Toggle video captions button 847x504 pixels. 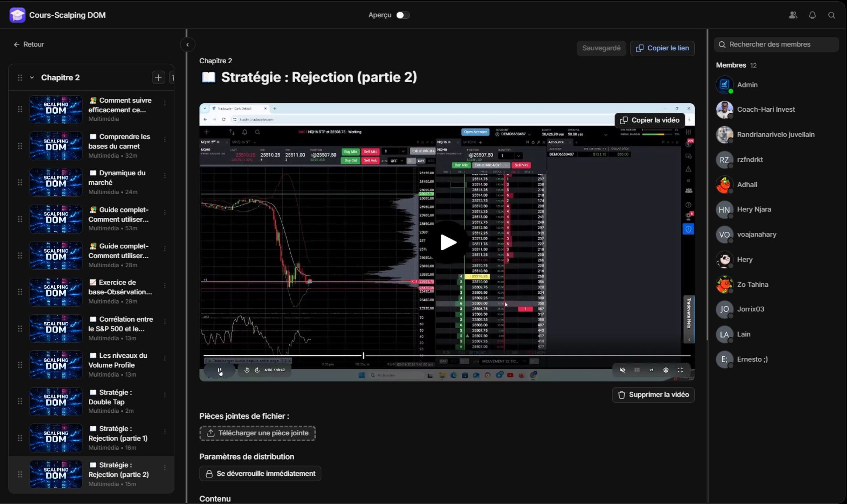tap(637, 370)
